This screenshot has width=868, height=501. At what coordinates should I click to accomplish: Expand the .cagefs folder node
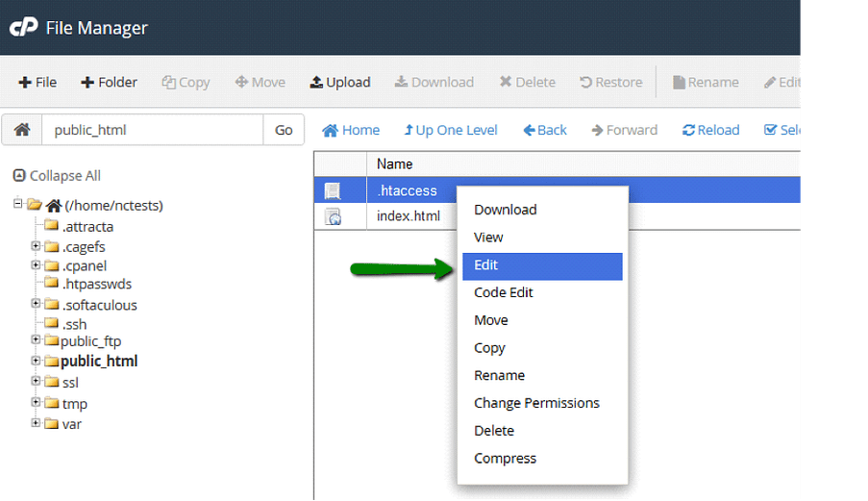coord(36,246)
